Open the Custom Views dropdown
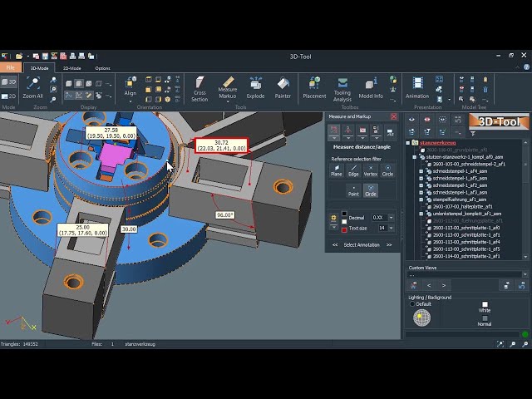 click(525, 274)
